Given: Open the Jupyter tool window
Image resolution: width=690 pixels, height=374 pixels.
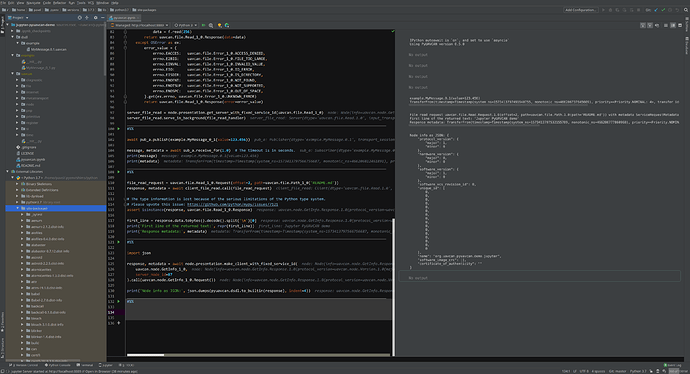Looking at the screenshot, I should [x=106, y=365].
